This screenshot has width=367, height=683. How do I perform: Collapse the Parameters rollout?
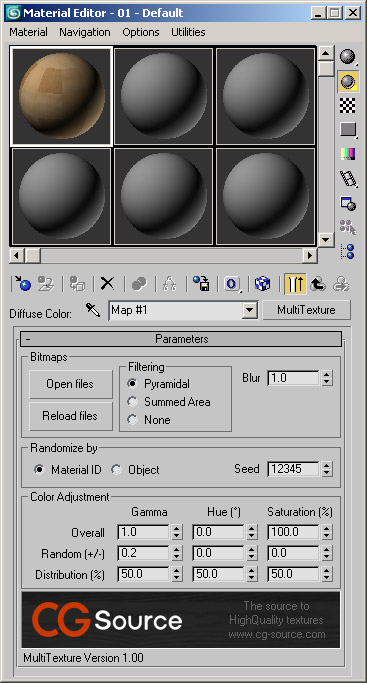coord(181,339)
